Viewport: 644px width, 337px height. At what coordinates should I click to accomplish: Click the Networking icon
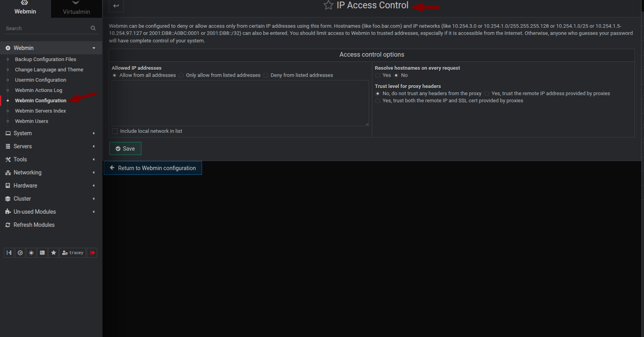8,172
